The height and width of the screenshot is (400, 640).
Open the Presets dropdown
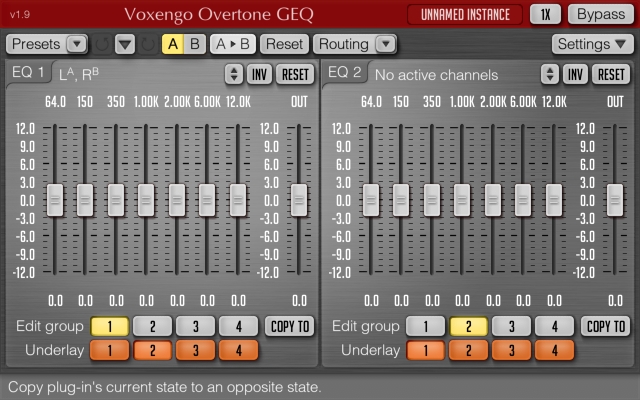(47, 44)
